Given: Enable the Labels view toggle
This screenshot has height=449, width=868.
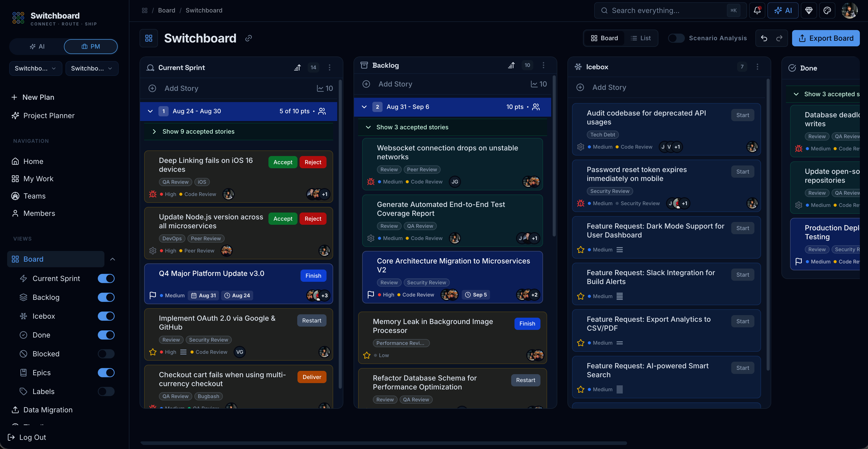Looking at the screenshot, I should tap(106, 391).
